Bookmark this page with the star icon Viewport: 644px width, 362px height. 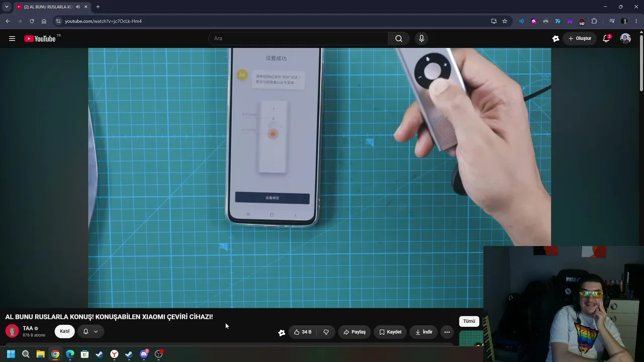tap(505, 21)
